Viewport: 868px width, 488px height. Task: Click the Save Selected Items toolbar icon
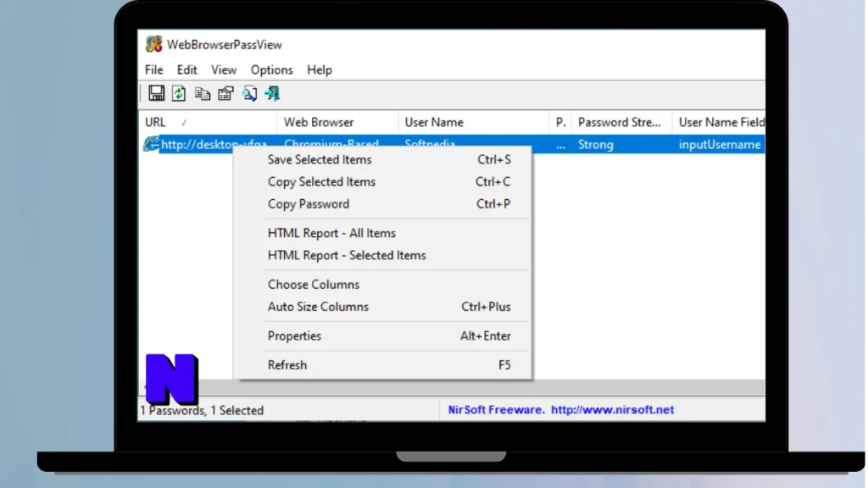156,93
